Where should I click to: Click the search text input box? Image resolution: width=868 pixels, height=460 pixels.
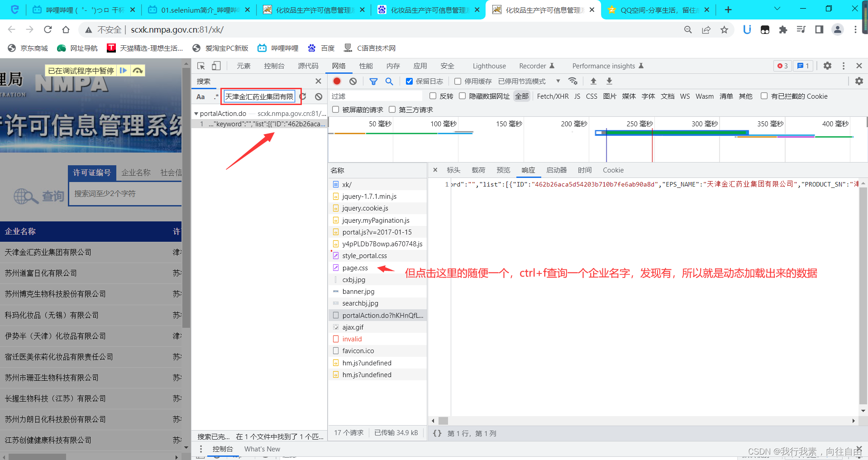pyautogui.click(x=259, y=96)
